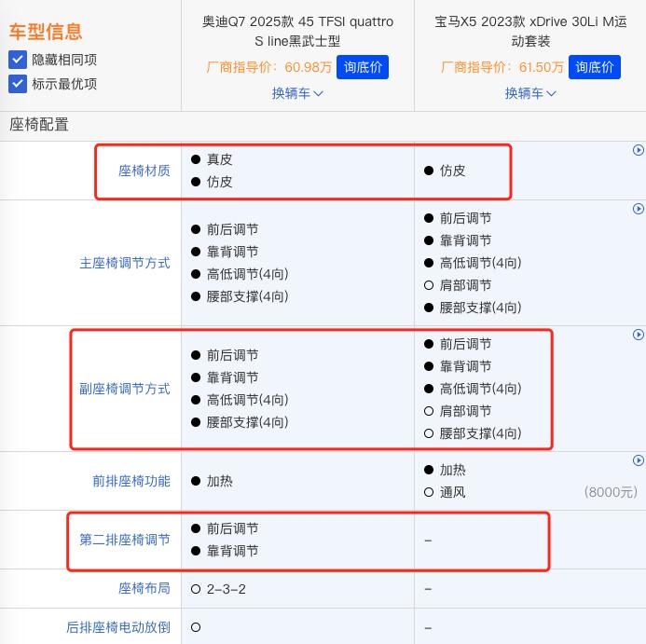Open 前排座椅功能 parameter link

point(131,481)
